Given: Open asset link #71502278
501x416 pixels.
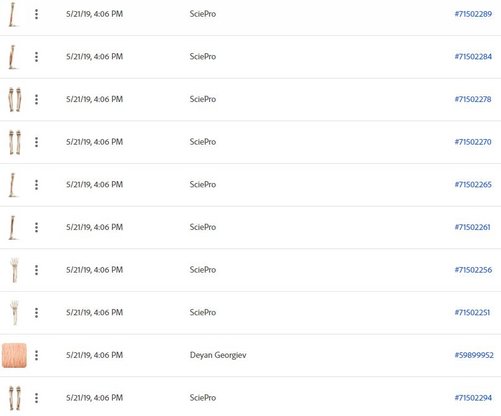Looking at the screenshot, I should (x=473, y=99).
